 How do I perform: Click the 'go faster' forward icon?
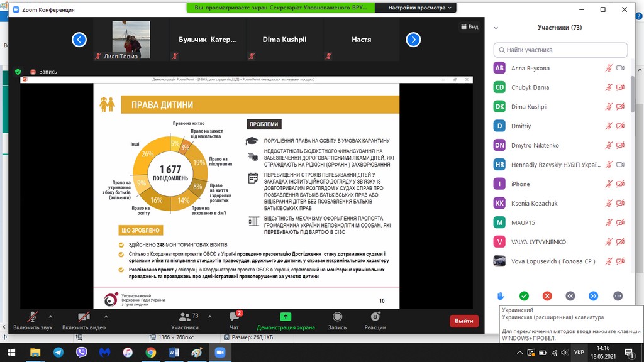593,296
